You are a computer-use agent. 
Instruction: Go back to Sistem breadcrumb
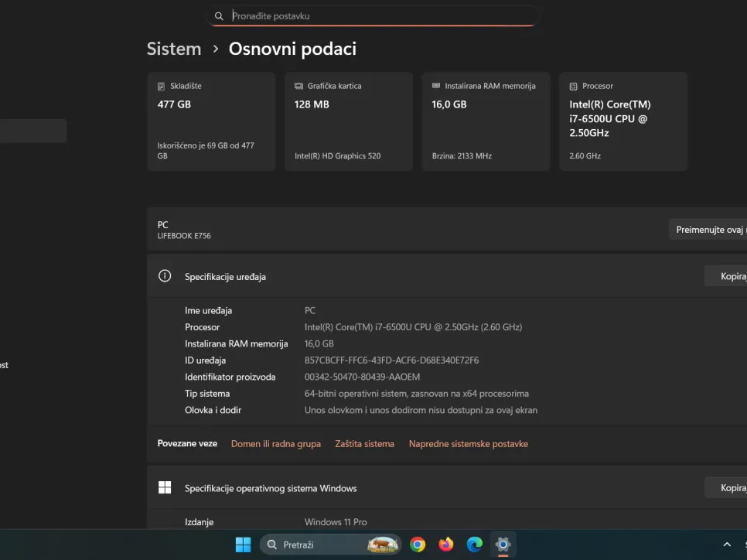[x=174, y=49]
